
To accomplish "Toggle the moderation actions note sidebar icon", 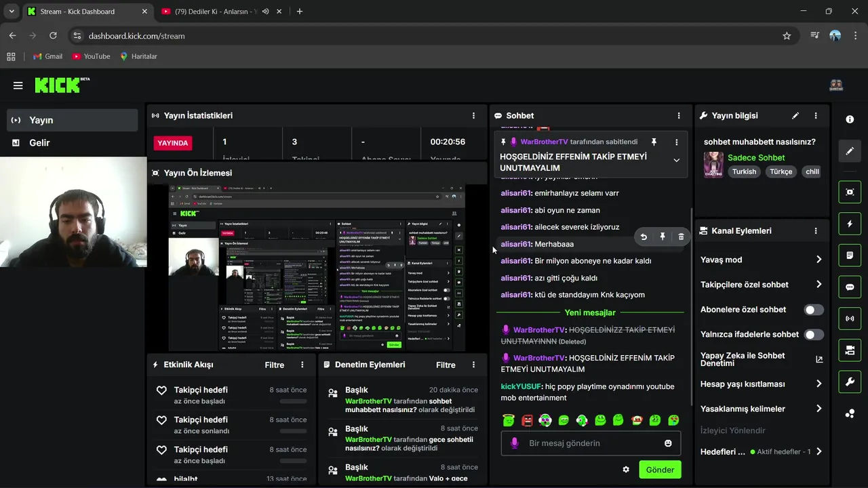I will tap(850, 256).
